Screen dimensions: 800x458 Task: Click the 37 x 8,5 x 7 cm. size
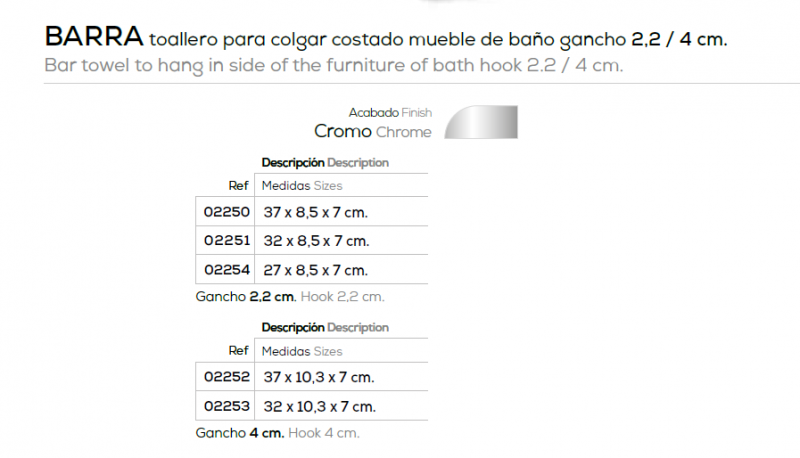pos(315,212)
